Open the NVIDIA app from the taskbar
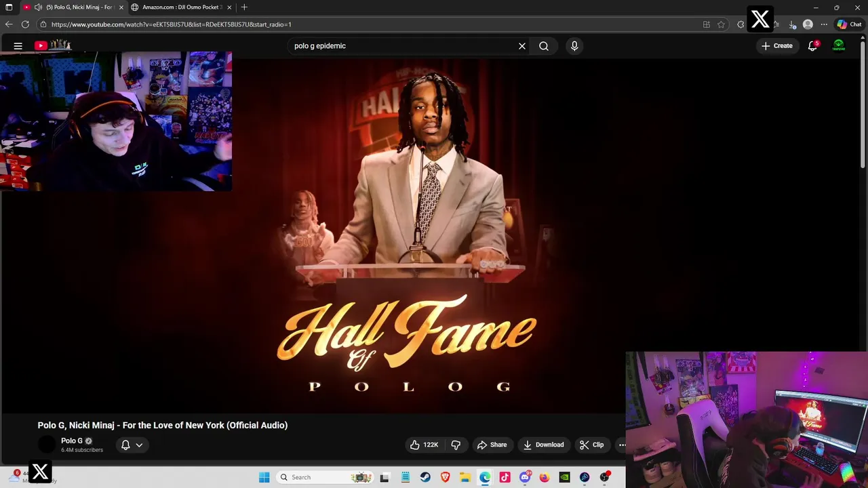The image size is (868, 488). [x=564, y=477]
